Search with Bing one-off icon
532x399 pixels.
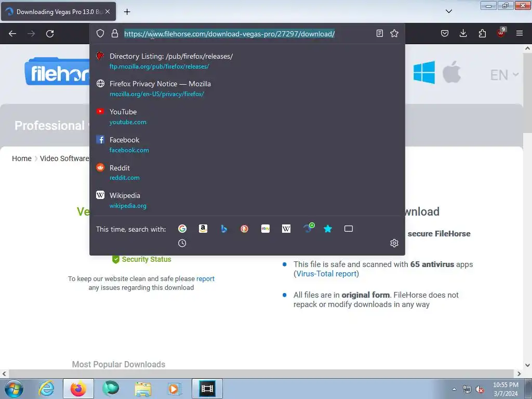[x=223, y=229]
